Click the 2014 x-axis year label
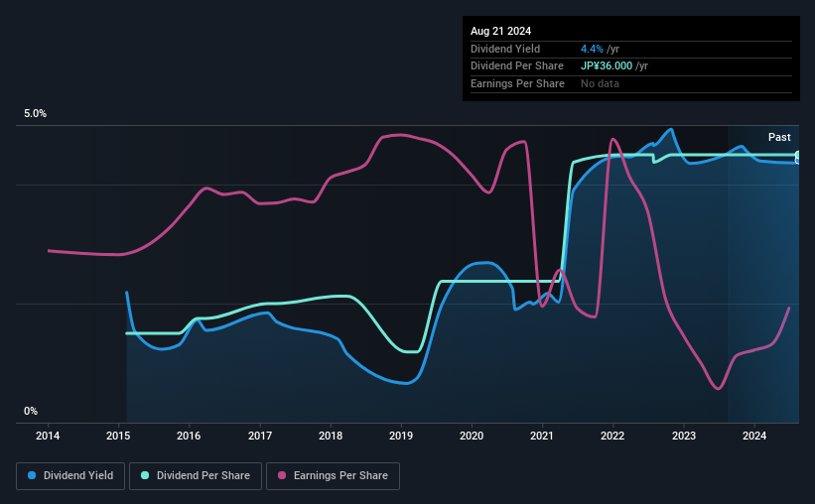Screen dimensions: 815x504 (48, 436)
